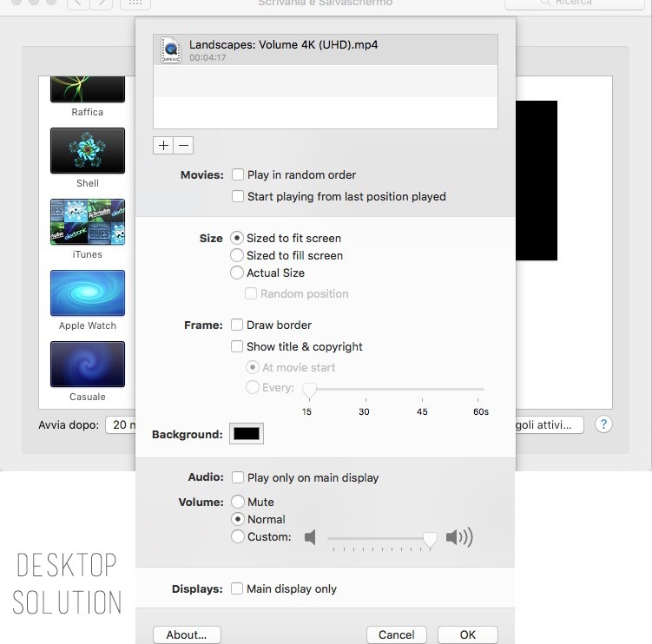Viewport: 652px width, 644px height.
Task: Click the 00:04:17 duration text
Action: pos(207,58)
